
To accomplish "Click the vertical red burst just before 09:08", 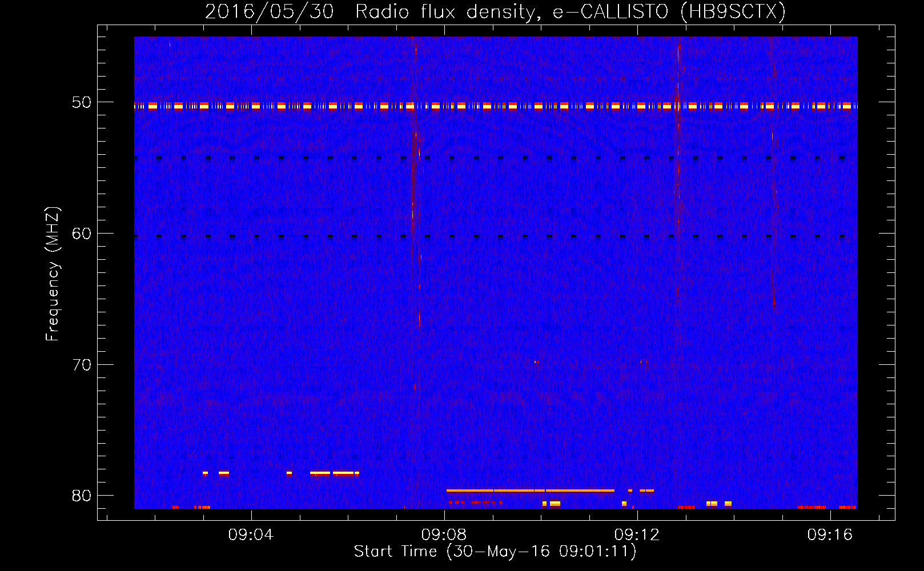I will click(413, 200).
